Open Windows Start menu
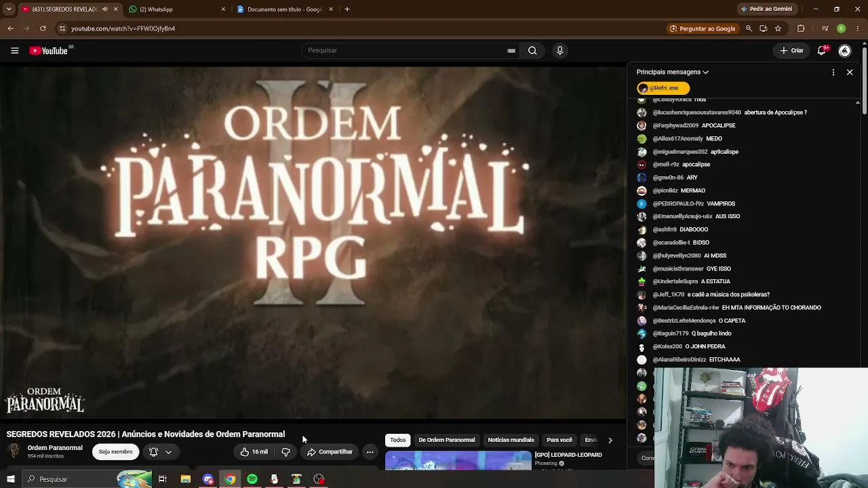 coord(10,479)
